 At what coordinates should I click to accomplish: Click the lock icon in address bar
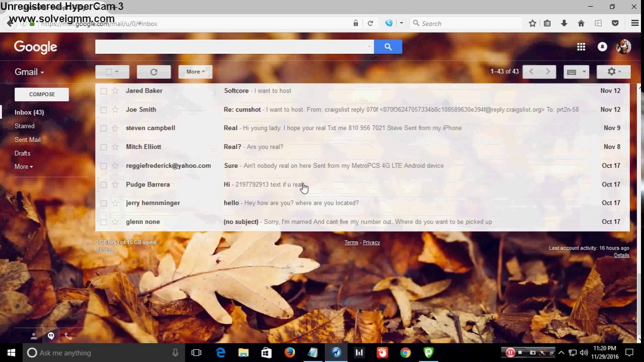[356, 23]
